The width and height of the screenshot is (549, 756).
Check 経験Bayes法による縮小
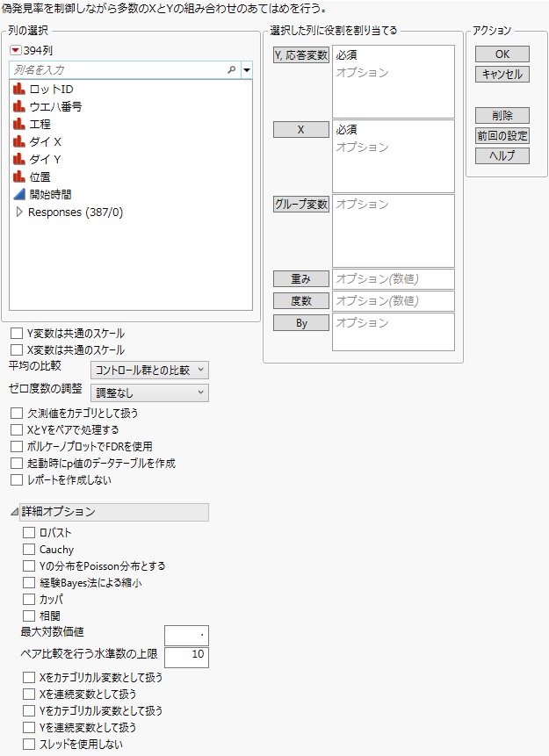point(29,583)
